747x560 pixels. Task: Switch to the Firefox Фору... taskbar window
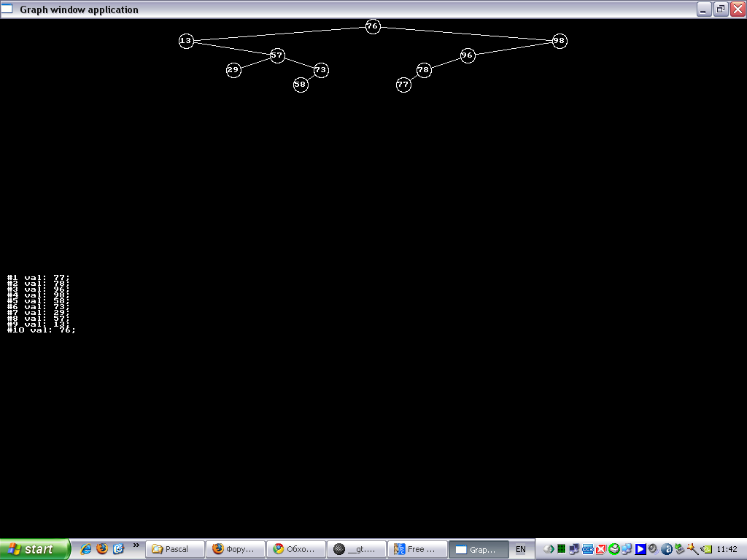coord(235,549)
